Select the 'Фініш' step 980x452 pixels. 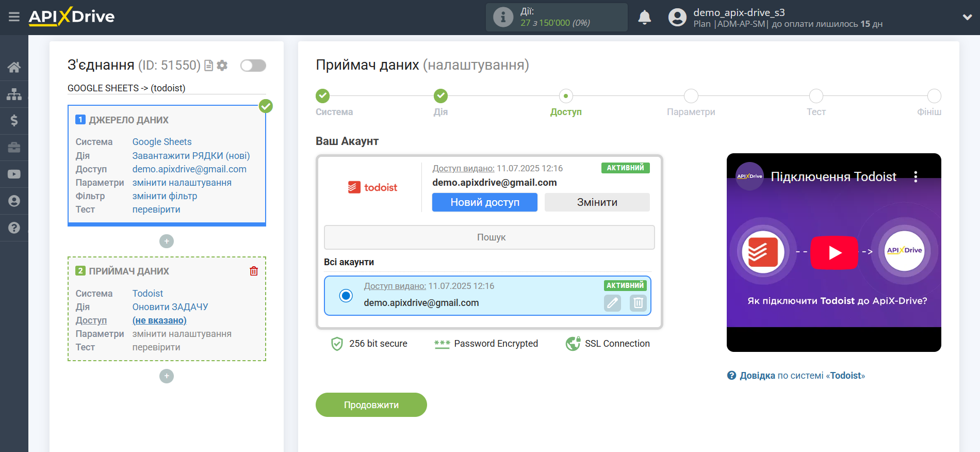[x=934, y=96]
